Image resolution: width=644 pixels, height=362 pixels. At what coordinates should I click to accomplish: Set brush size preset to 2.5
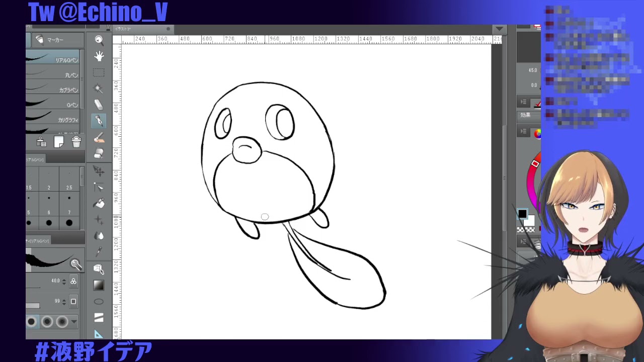(69, 180)
